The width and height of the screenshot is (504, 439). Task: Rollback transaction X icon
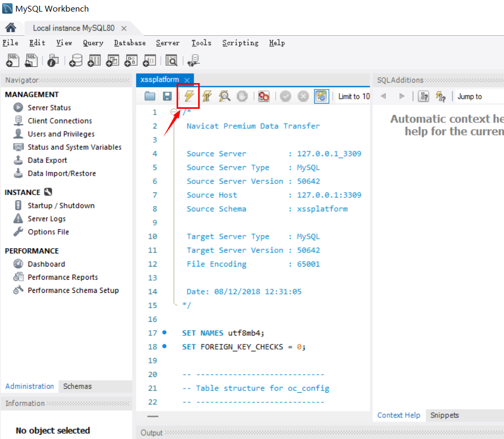tap(303, 96)
